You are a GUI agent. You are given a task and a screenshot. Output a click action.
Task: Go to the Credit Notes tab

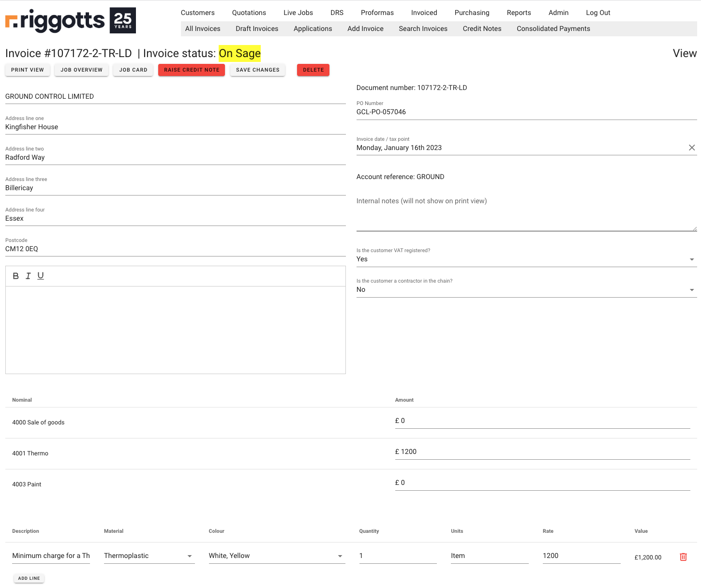[482, 29]
